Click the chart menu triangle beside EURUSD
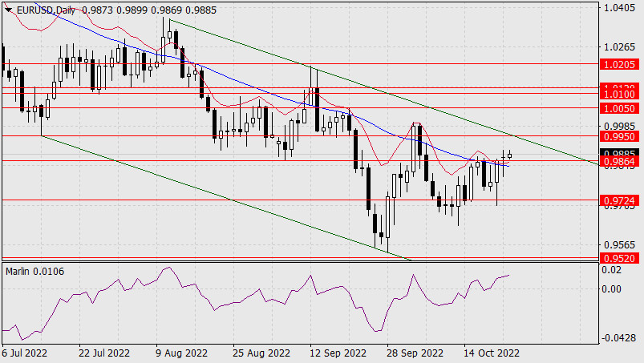This screenshot has height=363, width=644. [9, 10]
